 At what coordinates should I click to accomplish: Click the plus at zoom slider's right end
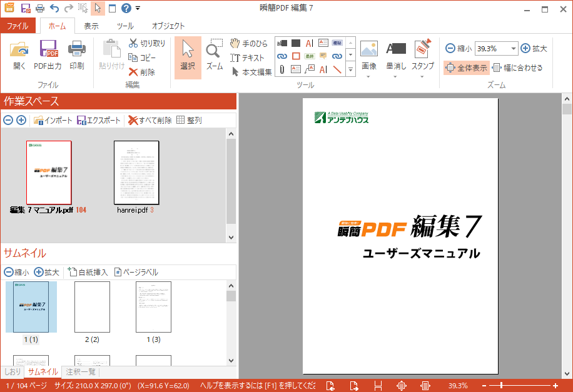[555, 385]
